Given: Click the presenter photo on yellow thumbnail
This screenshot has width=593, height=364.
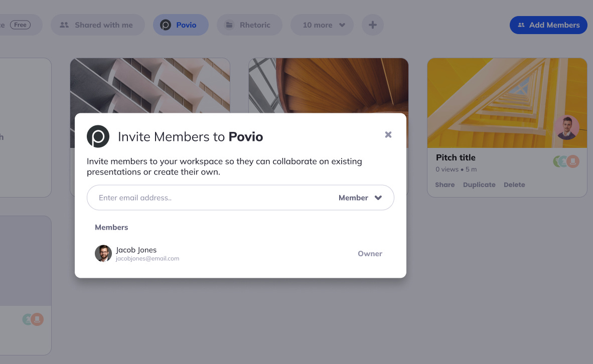Looking at the screenshot, I should click(566, 127).
